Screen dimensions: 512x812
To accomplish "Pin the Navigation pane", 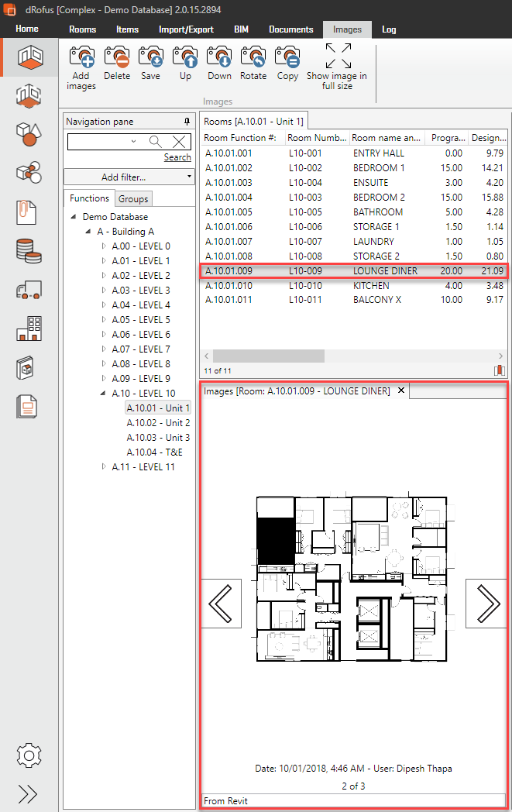I will click(x=187, y=122).
